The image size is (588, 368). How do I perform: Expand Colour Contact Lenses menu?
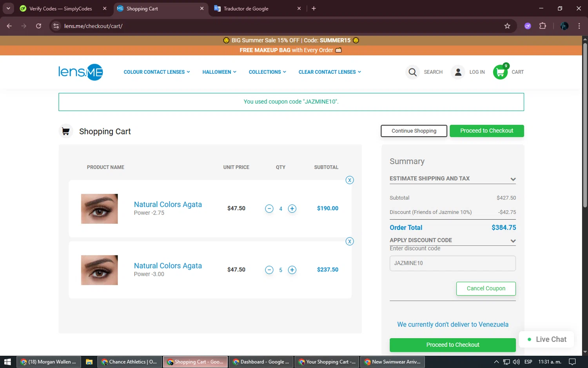[157, 72]
